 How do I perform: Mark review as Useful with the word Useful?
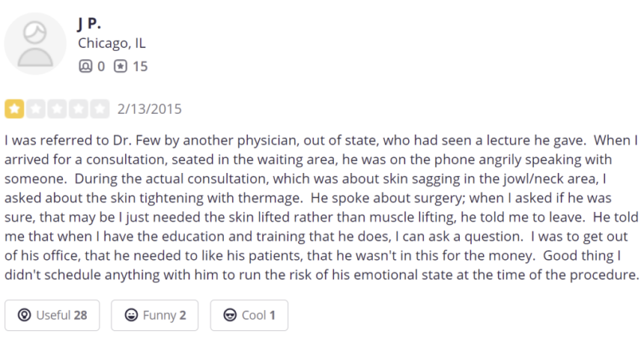point(53,315)
